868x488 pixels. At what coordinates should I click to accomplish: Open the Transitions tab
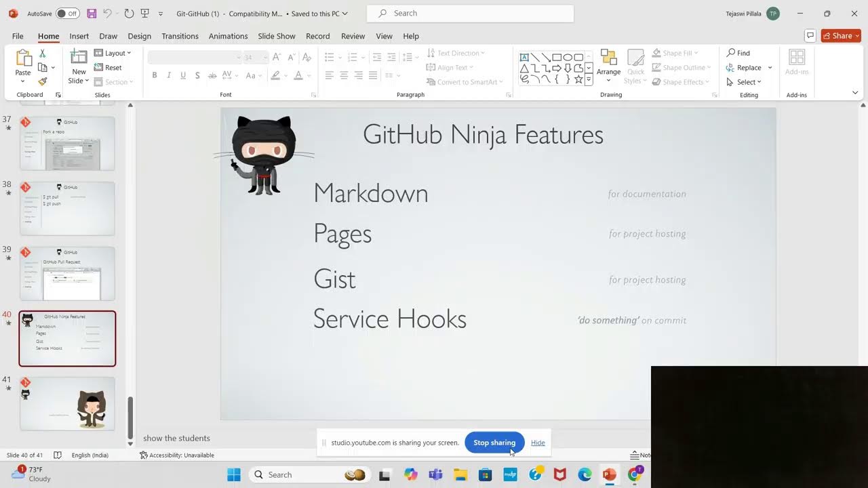(180, 36)
